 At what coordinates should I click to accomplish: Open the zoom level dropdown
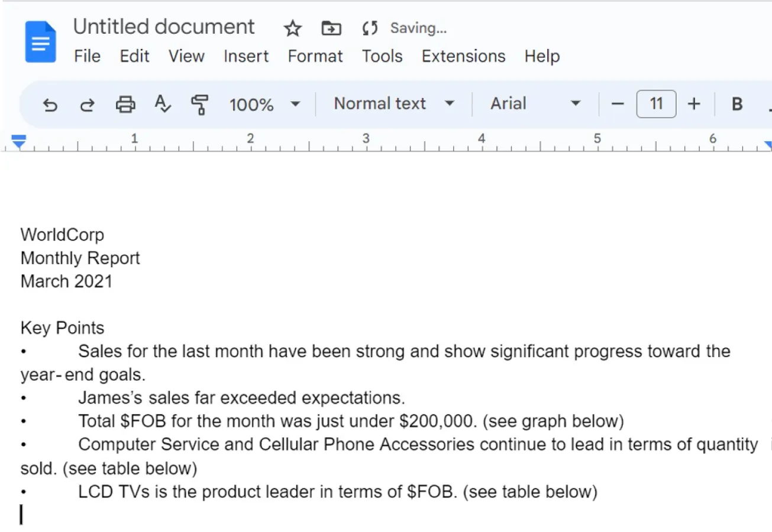click(x=263, y=104)
